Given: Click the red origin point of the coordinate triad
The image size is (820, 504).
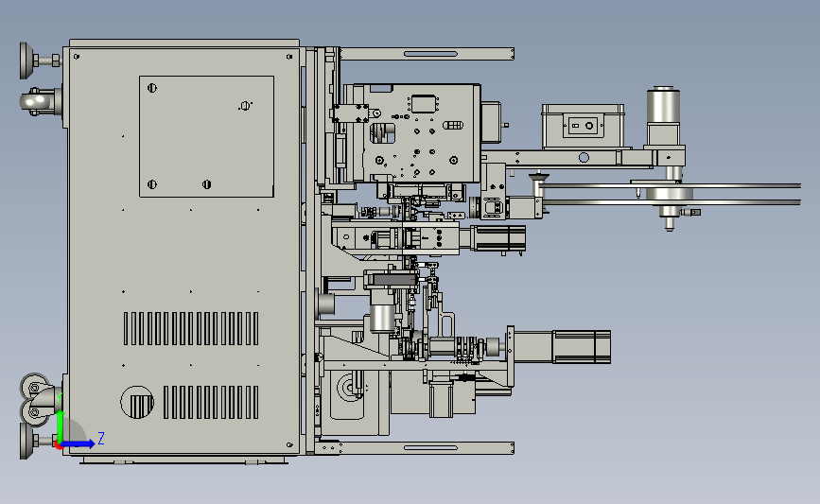Looking at the screenshot, I should pyautogui.click(x=59, y=445).
